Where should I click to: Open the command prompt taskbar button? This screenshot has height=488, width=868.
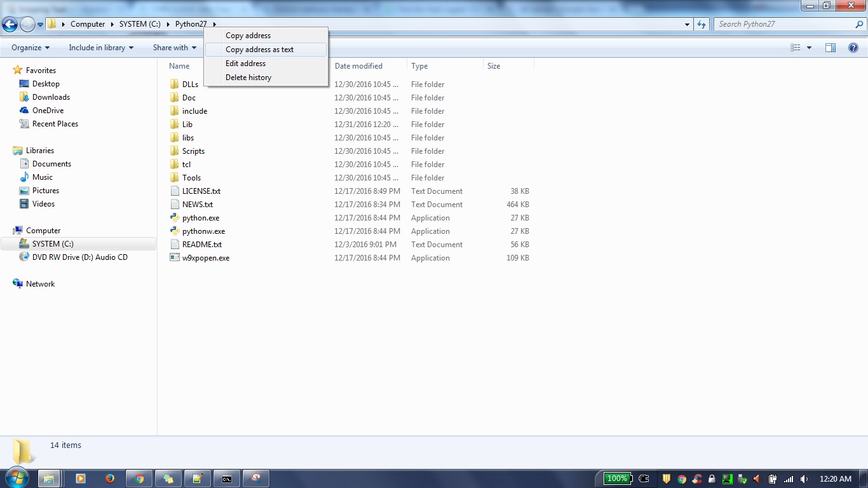[227, 478]
